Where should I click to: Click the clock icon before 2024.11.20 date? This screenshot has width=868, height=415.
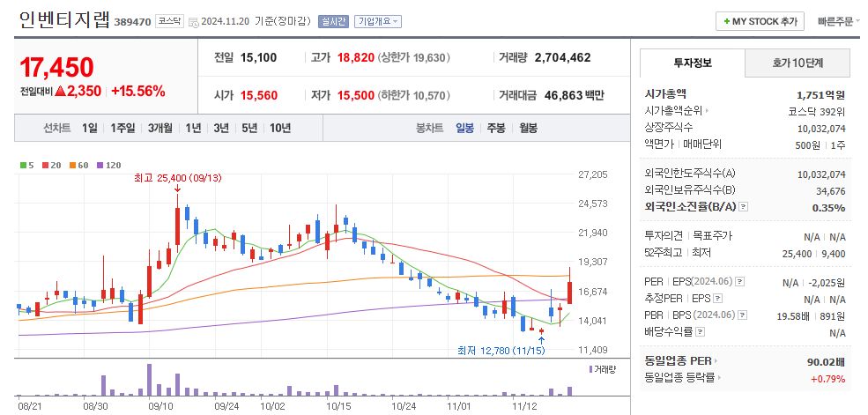coord(193,22)
